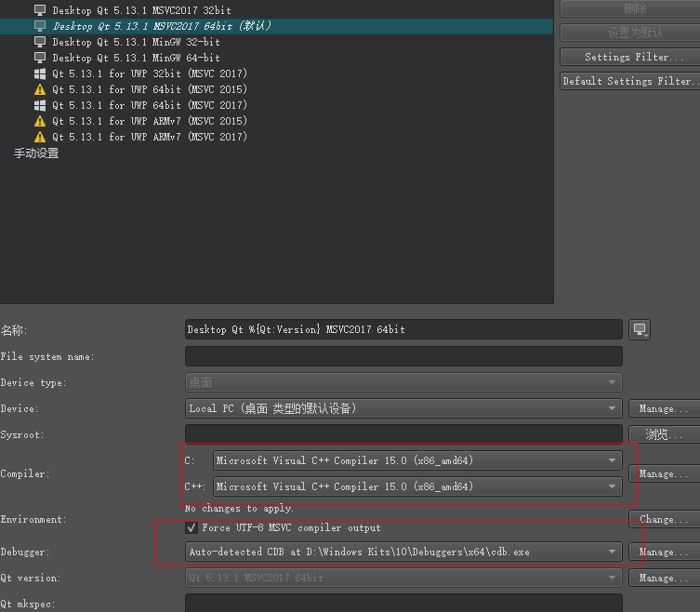Image resolution: width=700 pixels, height=612 pixels.
Task: Click Windows logo icon of UWP 32bit kit
Action: coord(40,73)
